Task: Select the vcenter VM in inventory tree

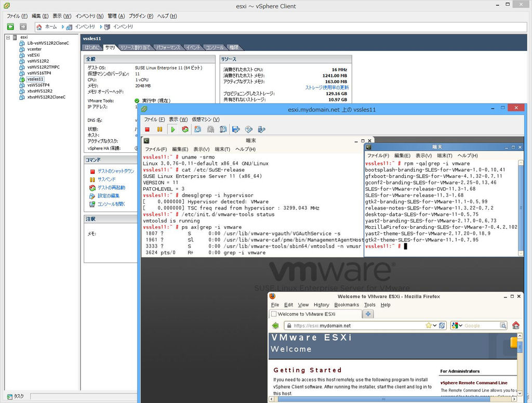Action: point(34,49)
